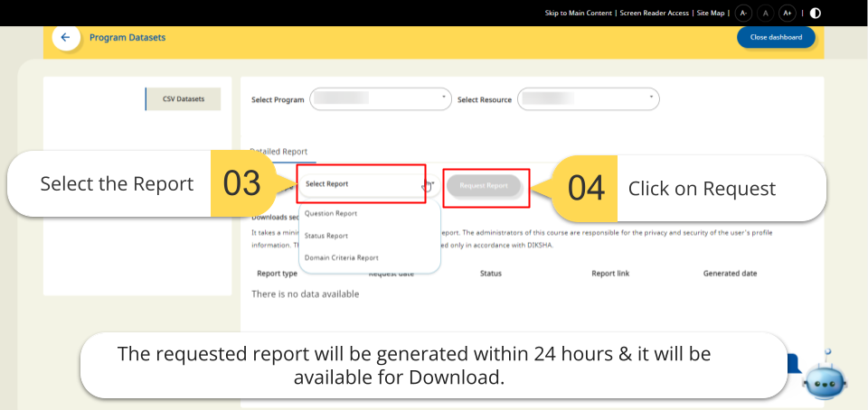Open the Select Program dropdown
The image size is (868, 410).
[380, 99]
